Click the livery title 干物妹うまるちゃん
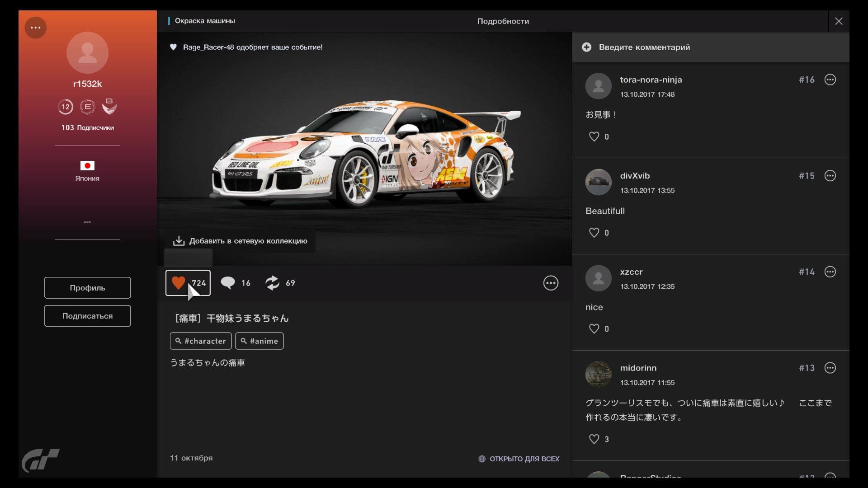The image size is (868, 488). [247, 319]
